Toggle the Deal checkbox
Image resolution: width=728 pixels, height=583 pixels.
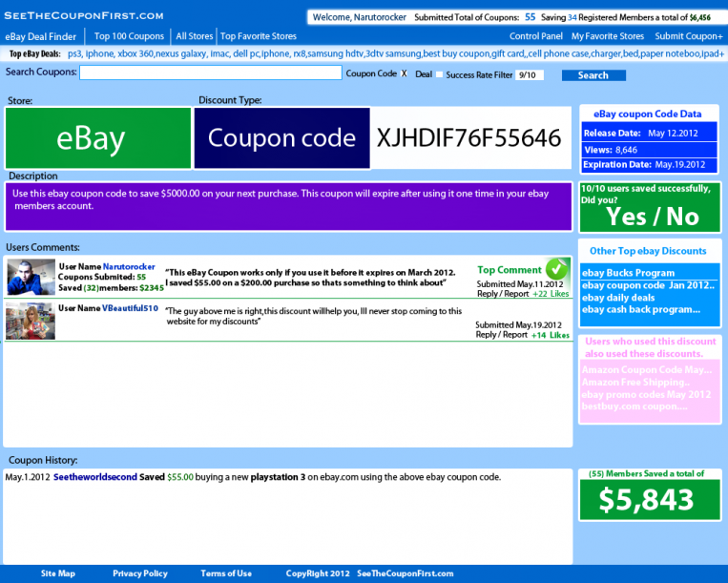(439, 74)
